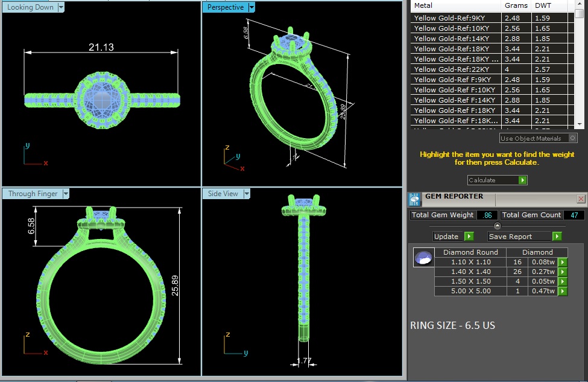Select Yellow Gold-Ref:14KY row

point(457,39)
